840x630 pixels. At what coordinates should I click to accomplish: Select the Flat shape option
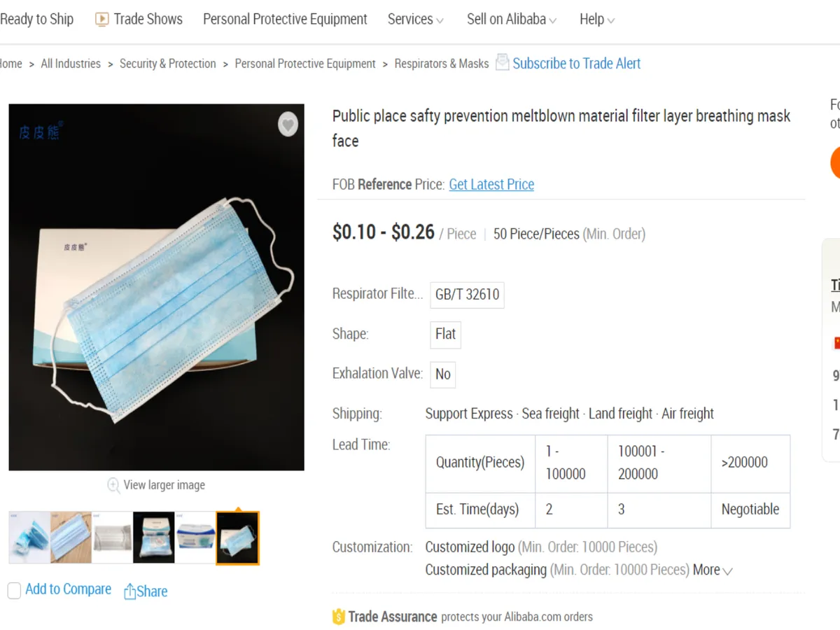[445, 334]
